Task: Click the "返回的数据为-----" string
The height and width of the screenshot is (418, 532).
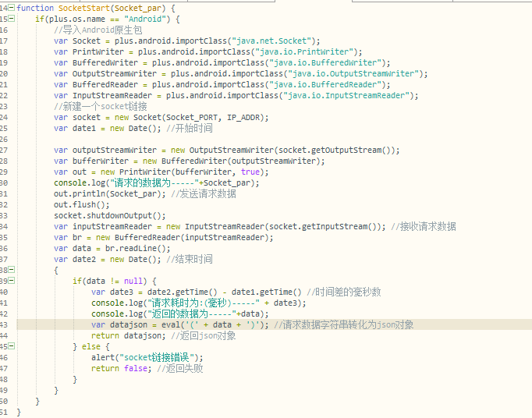Action: (x=192, y=313)
